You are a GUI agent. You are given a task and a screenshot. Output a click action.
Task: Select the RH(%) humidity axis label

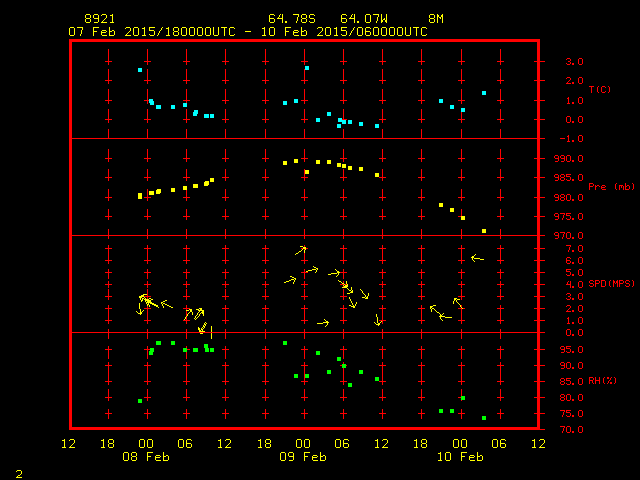[599, 381]
